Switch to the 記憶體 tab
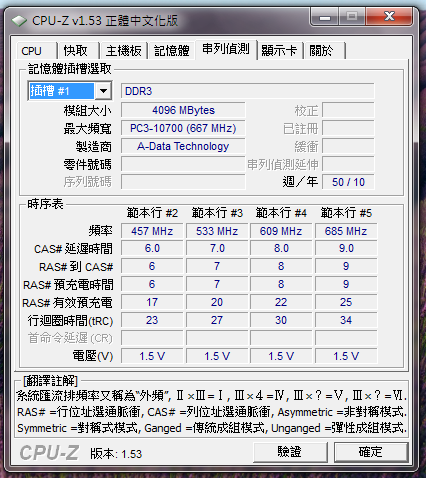This screenshot has height=478, width=426. click(x=171, y=51)
